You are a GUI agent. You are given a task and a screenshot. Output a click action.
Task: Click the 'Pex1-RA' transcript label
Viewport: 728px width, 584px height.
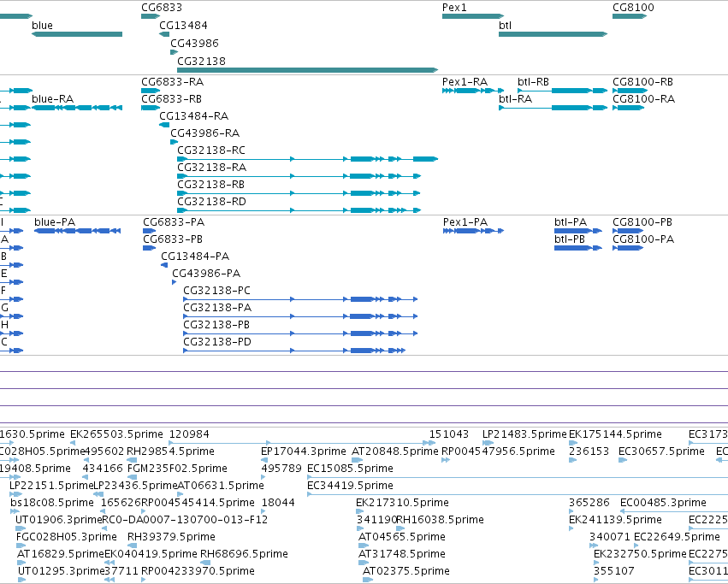[x=465, y=82]
